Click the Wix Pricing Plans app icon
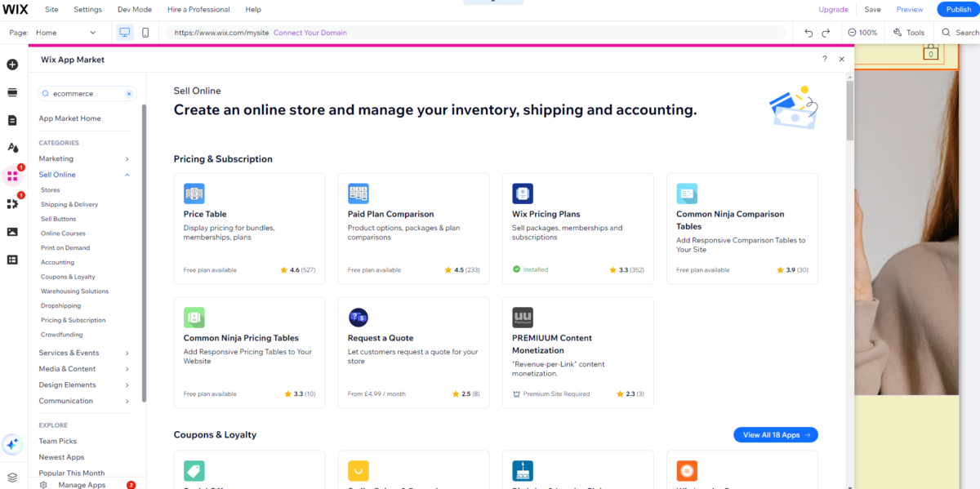980x489 pixels. point(523,193)
